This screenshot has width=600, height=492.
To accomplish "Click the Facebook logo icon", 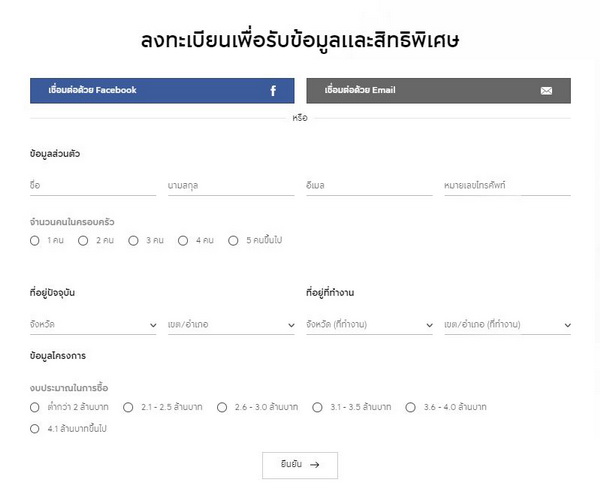I will coord(273,91).
